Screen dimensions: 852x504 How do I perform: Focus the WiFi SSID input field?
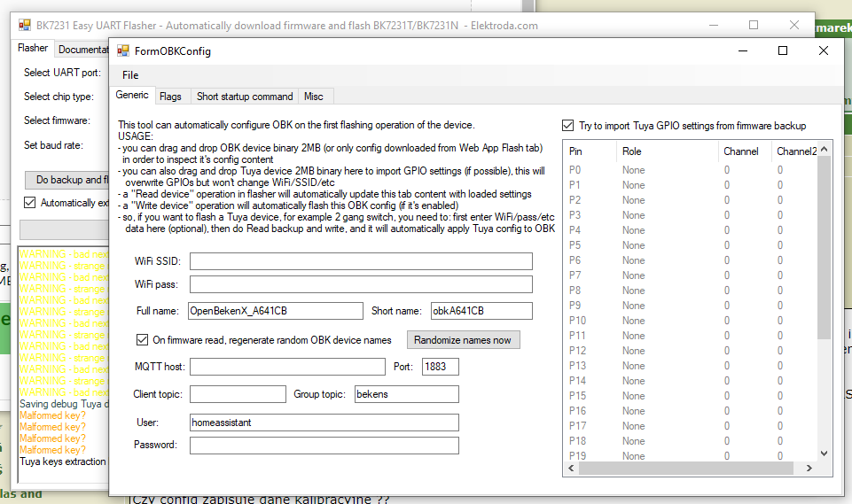click(x=361, y=261)
